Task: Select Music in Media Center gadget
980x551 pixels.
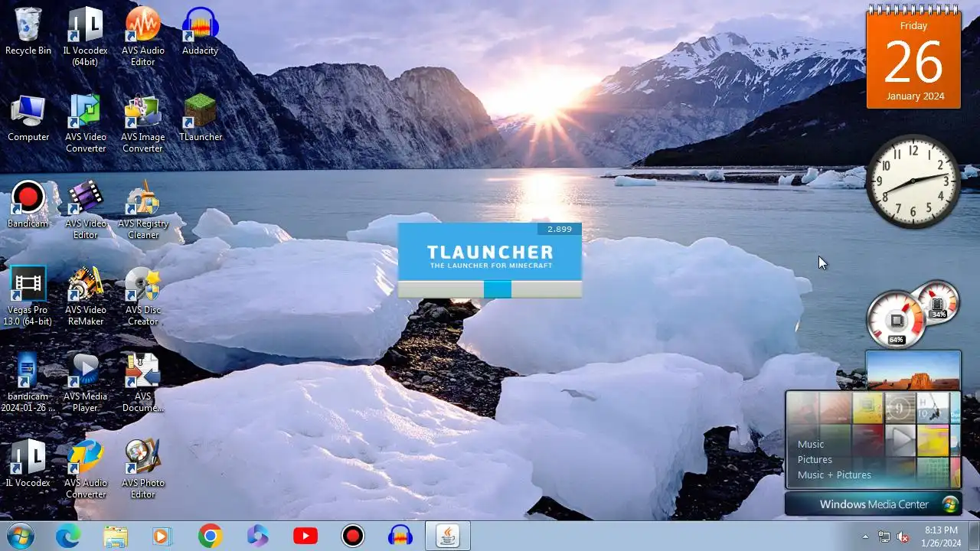Action: coord(811,444)
